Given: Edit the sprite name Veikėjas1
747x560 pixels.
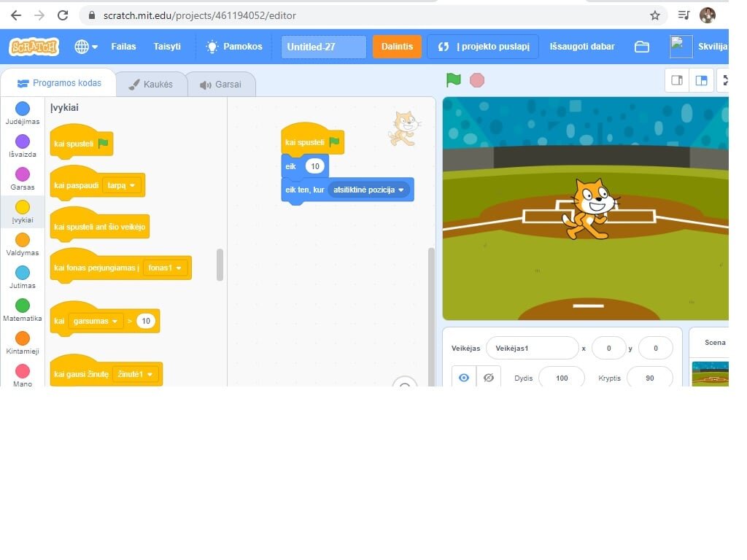Looking at the screenshot, I should click(532, 348).
